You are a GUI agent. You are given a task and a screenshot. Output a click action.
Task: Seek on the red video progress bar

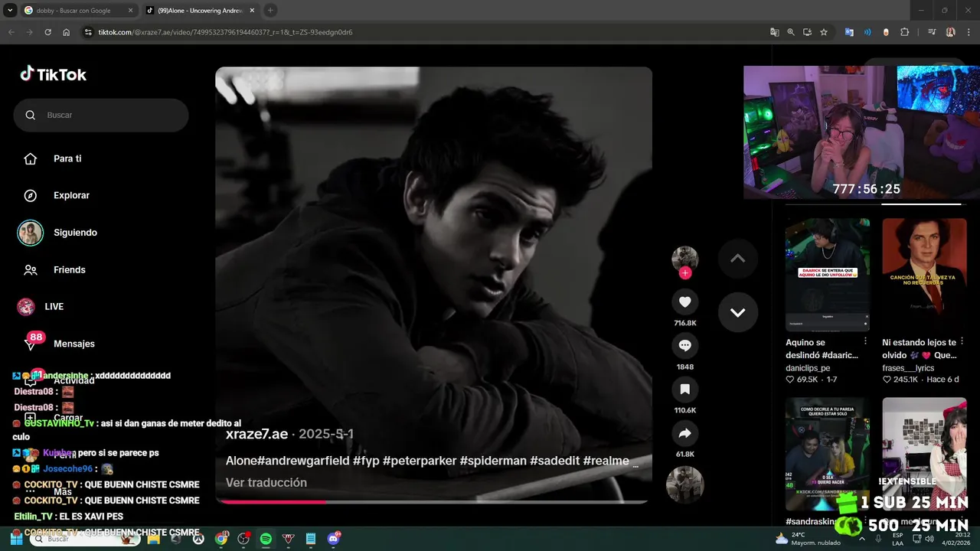click(433, 502)
